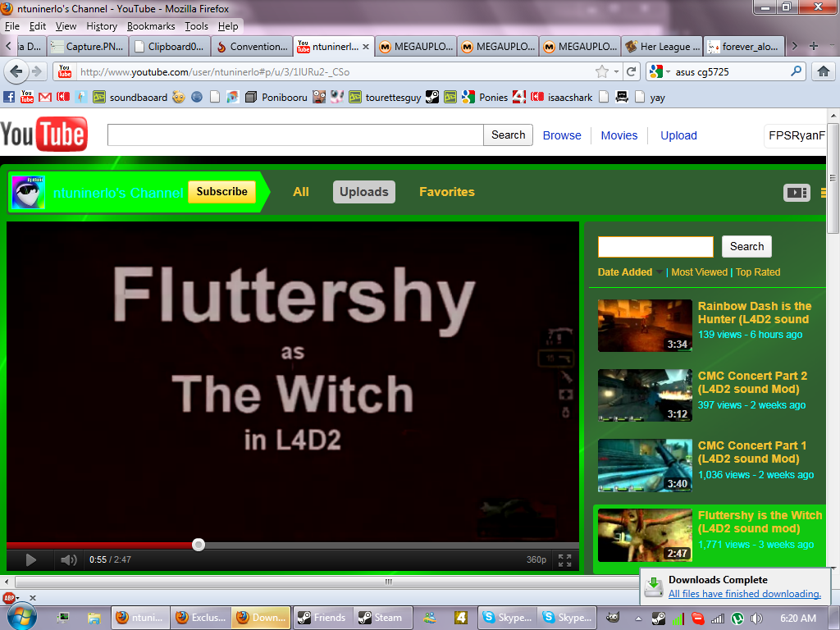Open the View menu
The image size is (840, 630).
coord(66,26)
